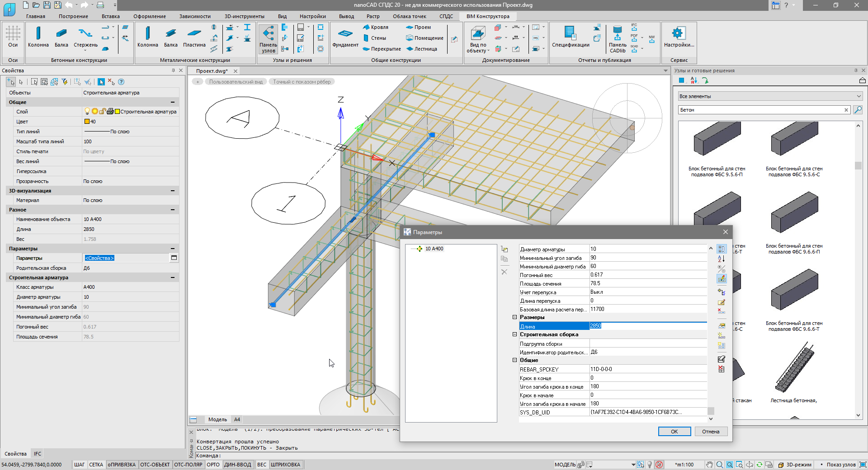Collapse Строительная сборка group in dialog

click(x=514, y=334)
